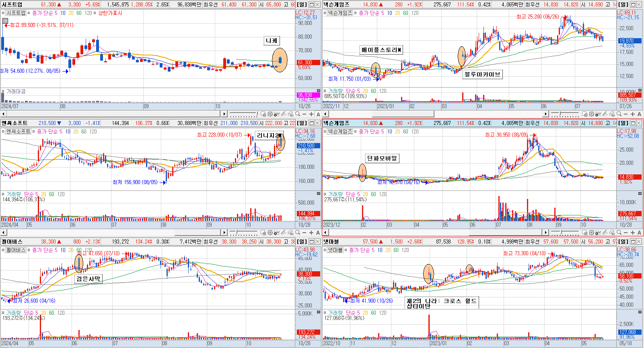Open [일] period selector in 펄어비스 header
Viewport: 644px width, 348px height.
(x=302, y=242)
